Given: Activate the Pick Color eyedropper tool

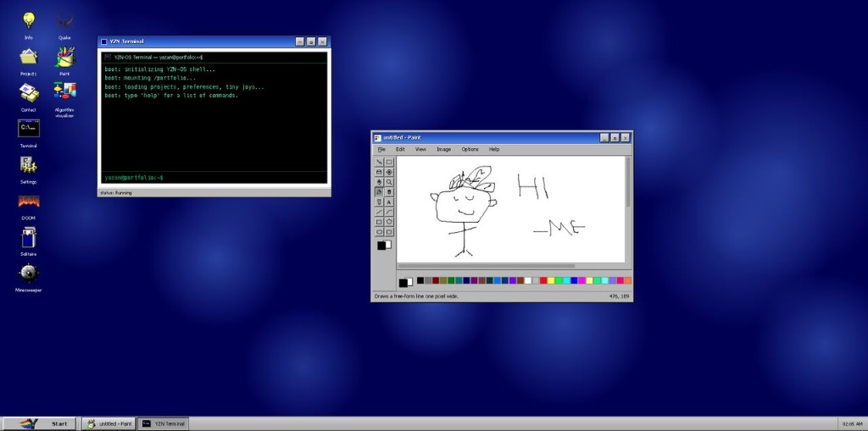Looking at the screenshot, I should (379, 182).
